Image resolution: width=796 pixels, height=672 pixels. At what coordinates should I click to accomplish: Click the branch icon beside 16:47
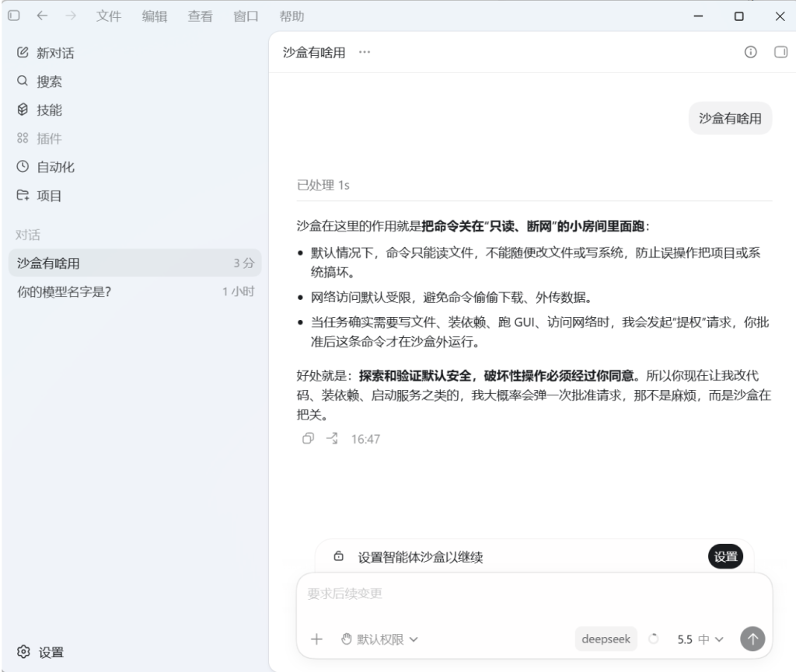pos(332,438)
